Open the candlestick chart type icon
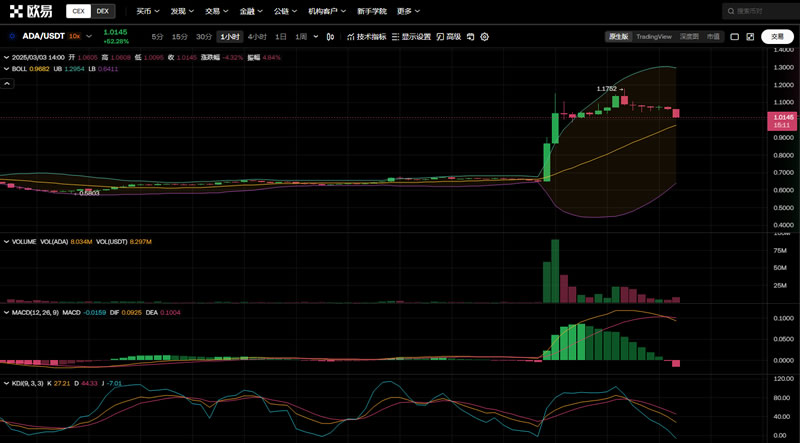The height and width of the screenshot is (443, 800). click(x=331, y=37)
